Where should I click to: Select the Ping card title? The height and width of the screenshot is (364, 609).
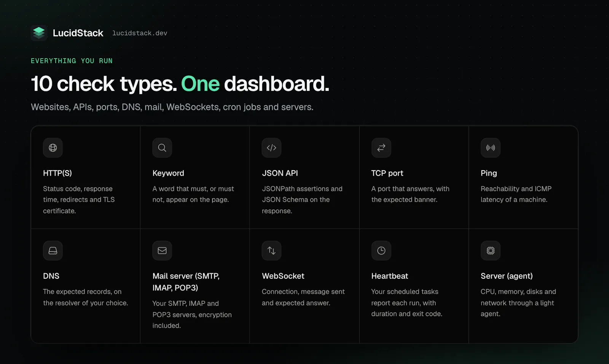(x=489, y=173)
